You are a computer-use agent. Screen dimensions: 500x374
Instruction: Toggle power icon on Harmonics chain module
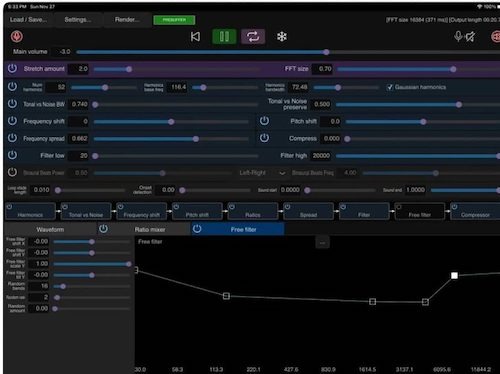pyautogui.click(x=9, y=207)
